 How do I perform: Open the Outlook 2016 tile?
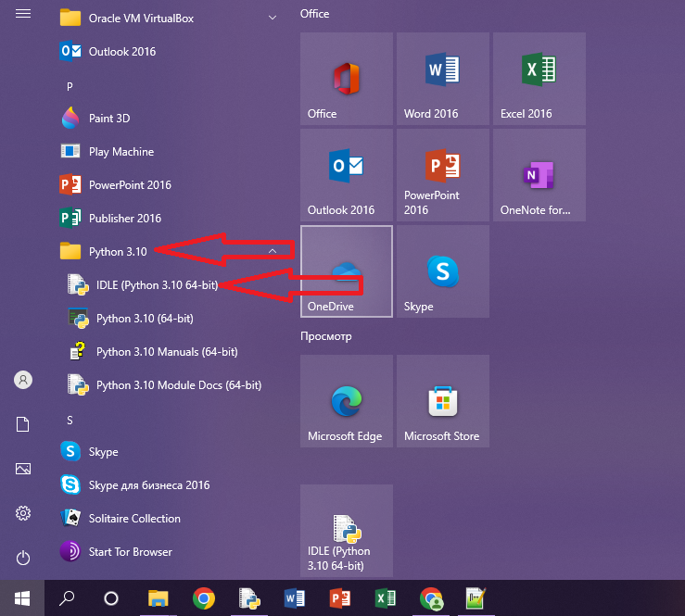click(x=347, y=175)
